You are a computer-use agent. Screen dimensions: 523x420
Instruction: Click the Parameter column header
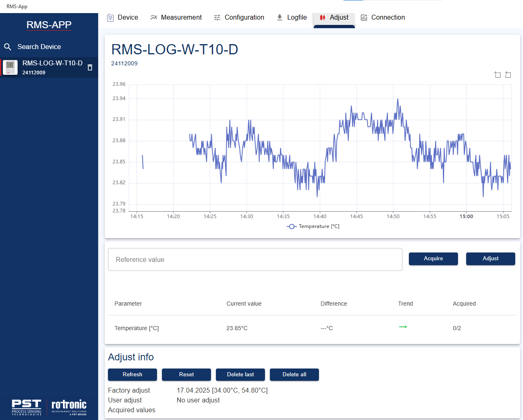128,304
